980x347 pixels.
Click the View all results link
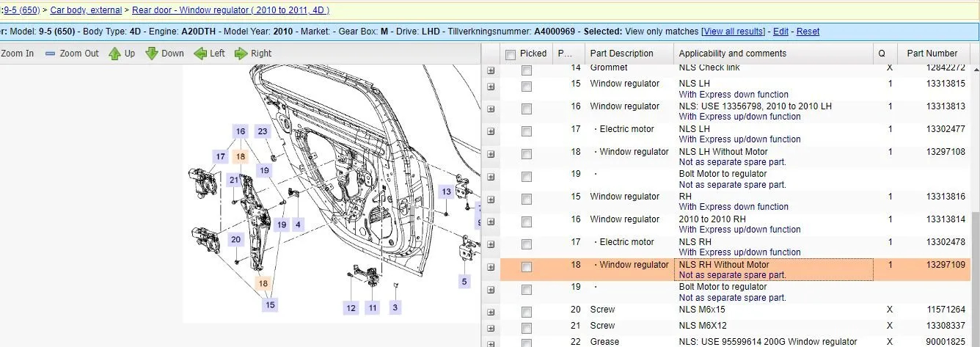tap(733, 32)
